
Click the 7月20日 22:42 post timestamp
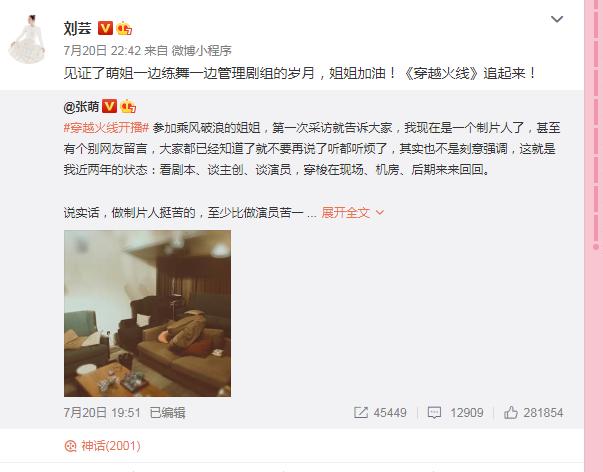[102, 50]
